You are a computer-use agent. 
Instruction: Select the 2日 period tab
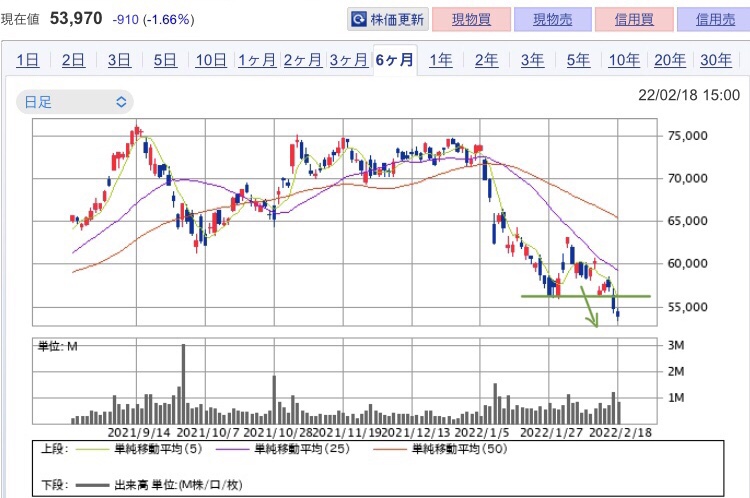pyautogui.click(x=73, y=60)
